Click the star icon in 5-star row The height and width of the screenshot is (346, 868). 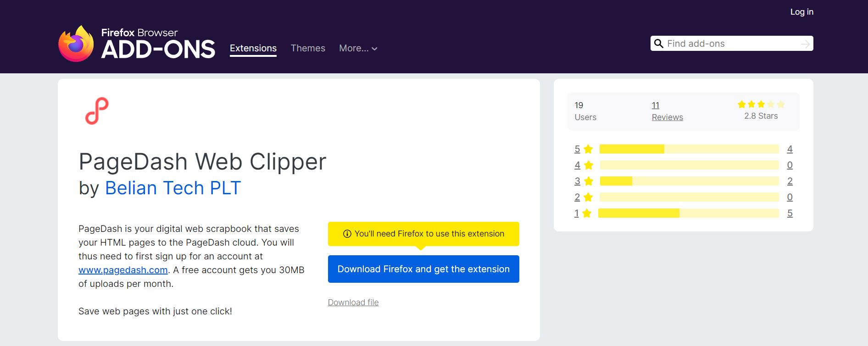click(588, 149)
